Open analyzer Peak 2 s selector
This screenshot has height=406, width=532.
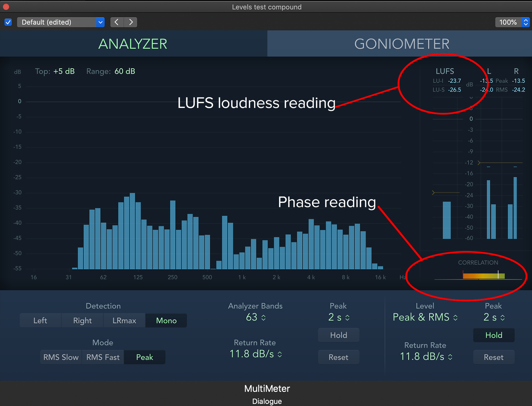(339, 317)
